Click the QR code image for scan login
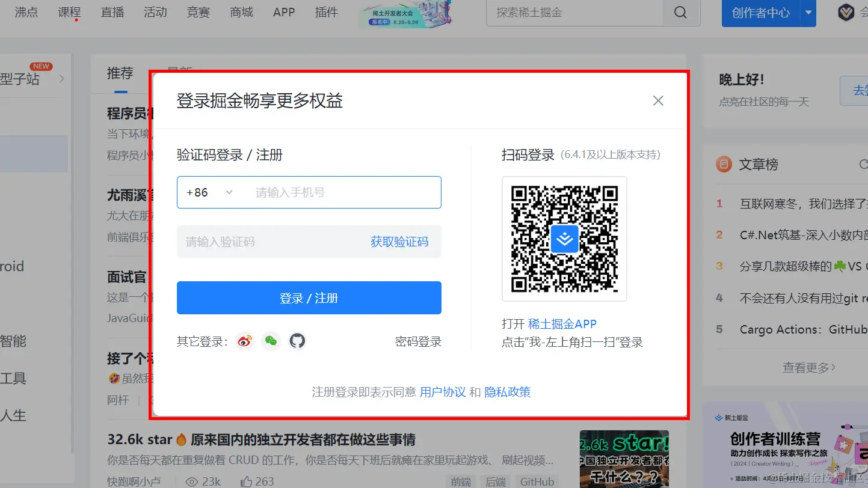The height and width of the screenshot is (488, 868). (x=564, y=239)
